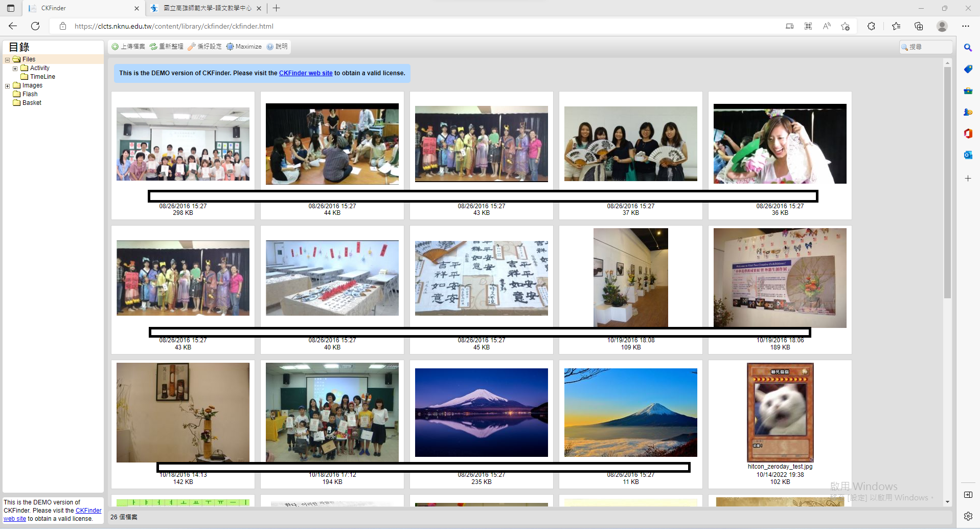This screenshot has height=529, width=980.
Task: Click the Maximize toolbar button
Action: pyautogui.click(x=244, y=47)
